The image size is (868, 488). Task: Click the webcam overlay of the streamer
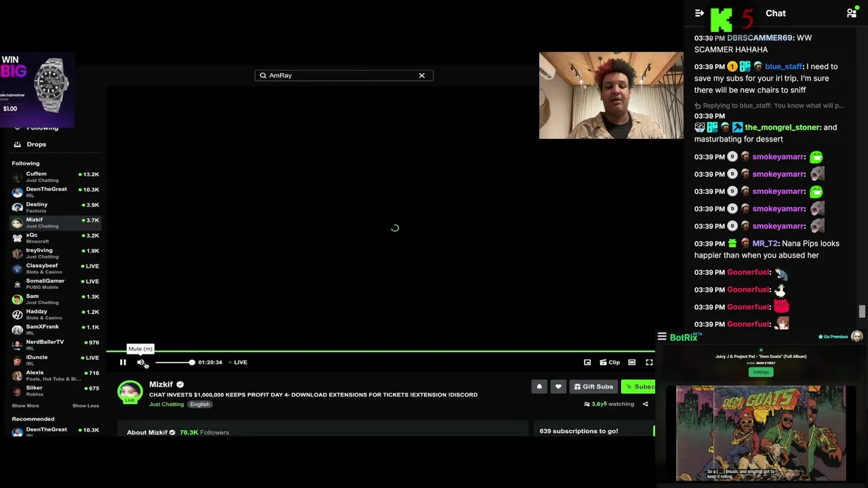[x=611, y=96]
